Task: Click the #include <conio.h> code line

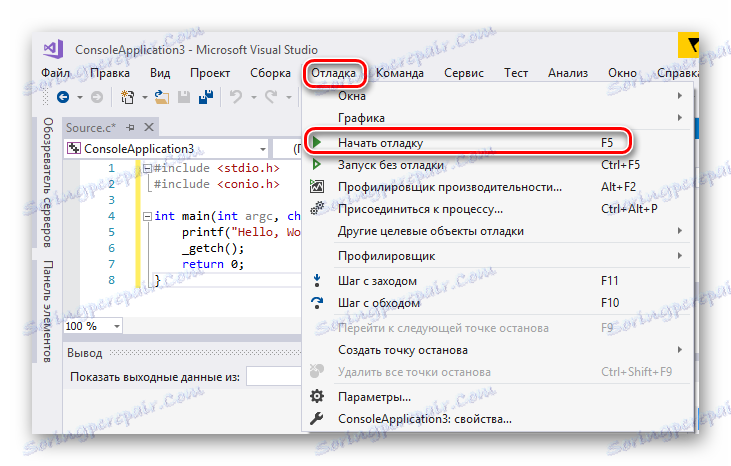Action: [216, 184]
